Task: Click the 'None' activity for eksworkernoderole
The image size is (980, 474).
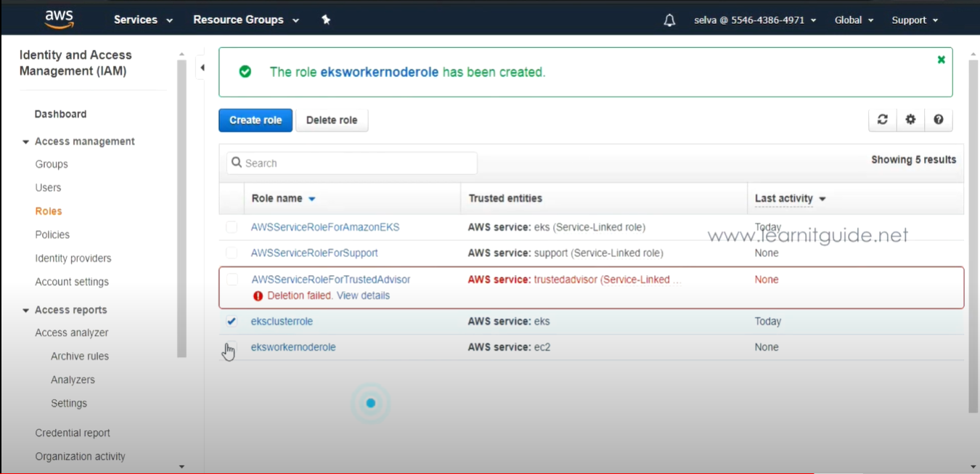Action: coord(767,347)
